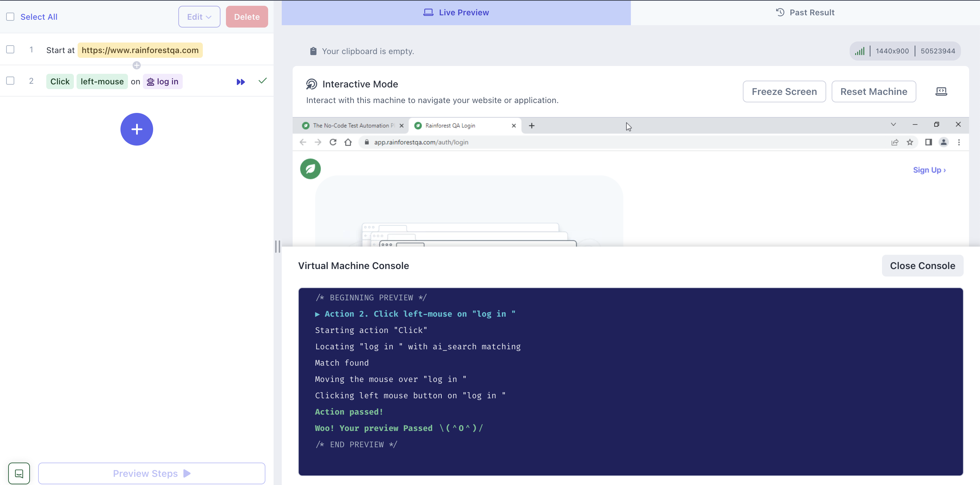Image resolution: width=980 pixels, height=485 pixels.
Task: Open a new browser tab with plus
Action: click(532, 126)
